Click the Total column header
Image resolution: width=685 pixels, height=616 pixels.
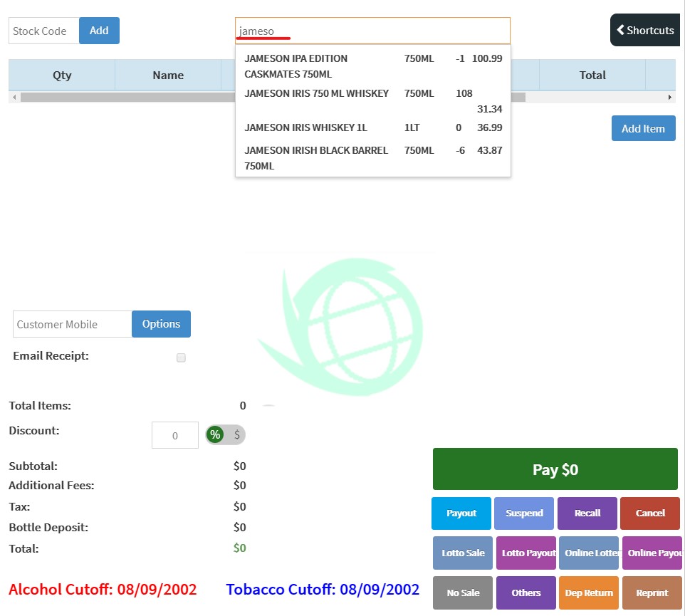pyautogui.click(x=592, y=75)
